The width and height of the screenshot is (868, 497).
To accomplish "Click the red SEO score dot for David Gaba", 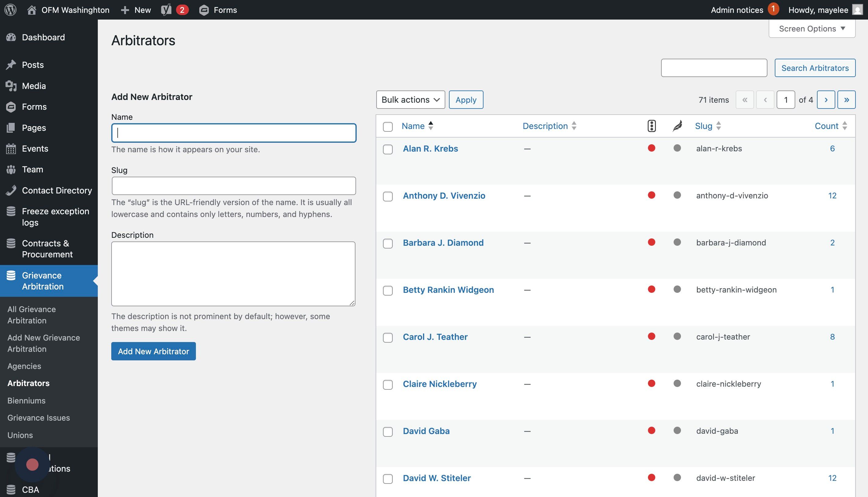I will coord(651,430).
